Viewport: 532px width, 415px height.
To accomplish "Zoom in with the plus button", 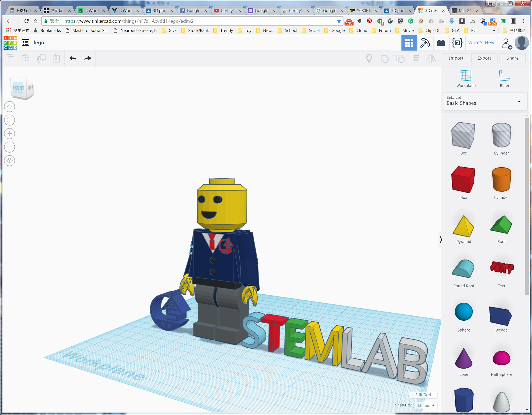I will click(x=10, y=134).
